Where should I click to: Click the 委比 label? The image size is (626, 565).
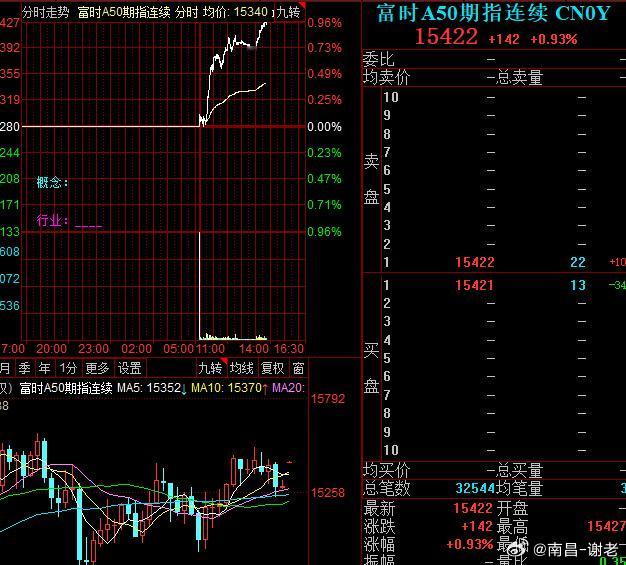[x=378, y=59]
